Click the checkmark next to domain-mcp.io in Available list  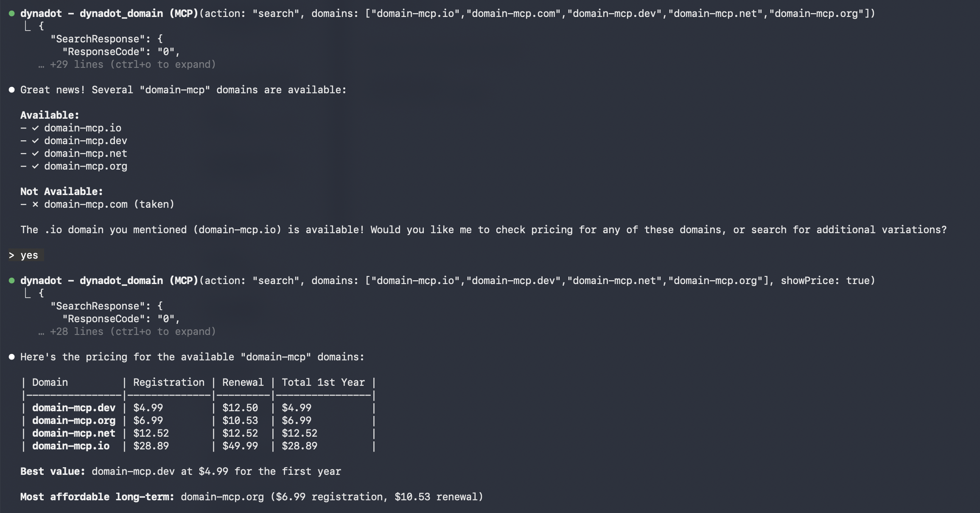[x=35, y=128]
